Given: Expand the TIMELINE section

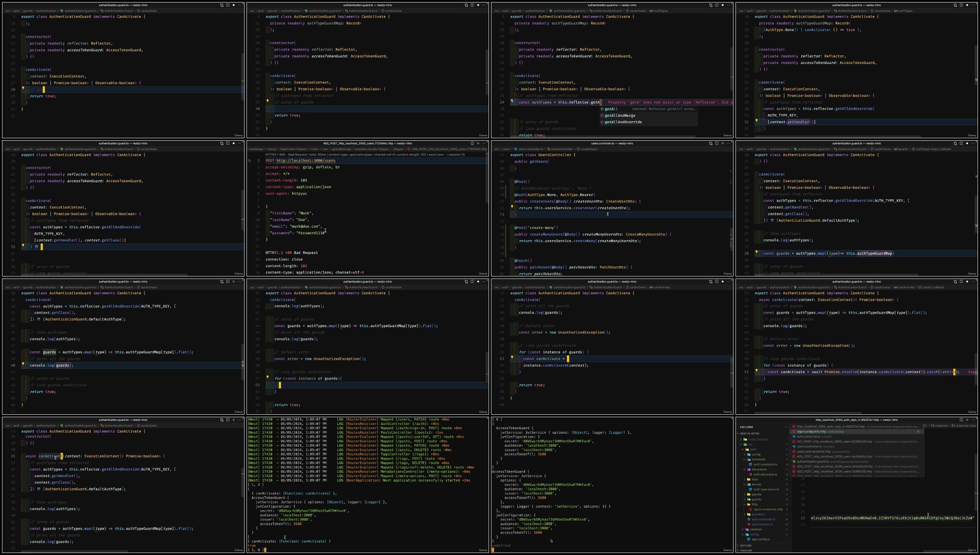Looking at the screenshot, I should click(x=746, y=550).
